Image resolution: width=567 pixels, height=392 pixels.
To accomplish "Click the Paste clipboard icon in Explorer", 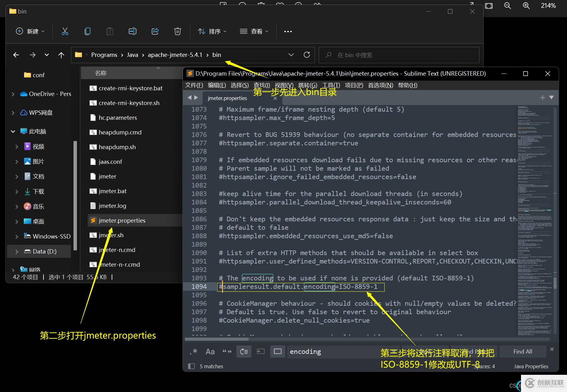I will click(110, 31).
